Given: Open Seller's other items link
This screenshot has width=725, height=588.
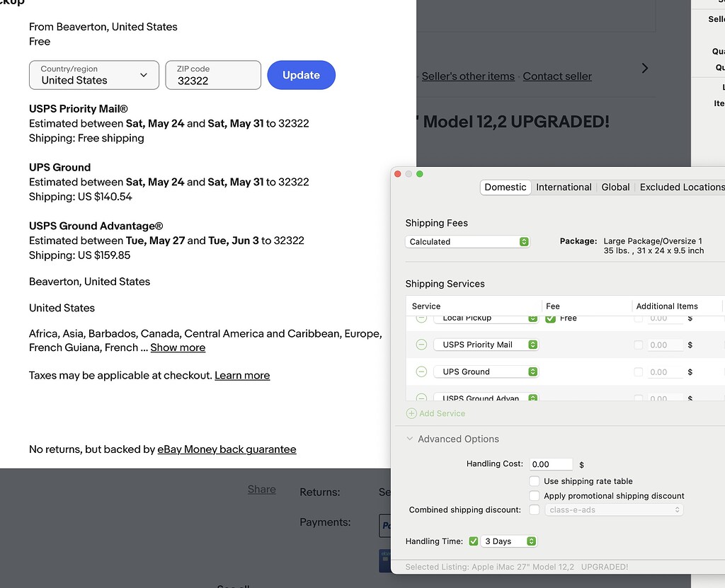Looking at the screenshot, I should point(468,76).
